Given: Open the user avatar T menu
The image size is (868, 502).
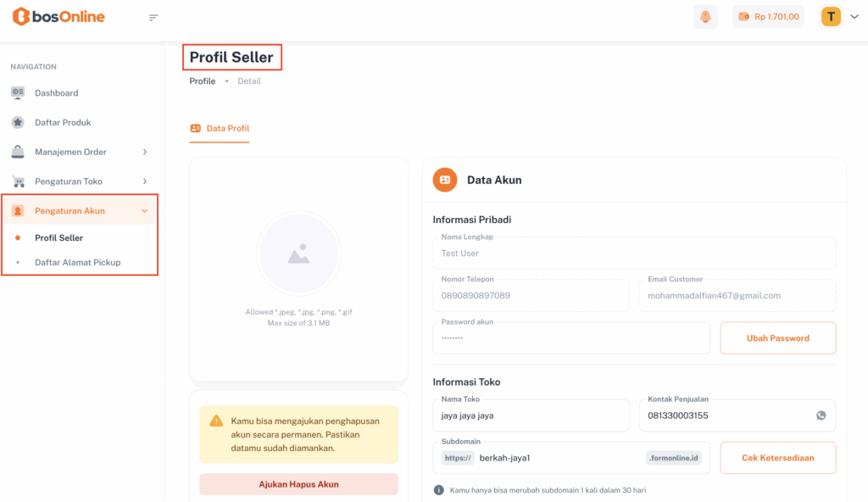Looking at the screenshot, I should click(x=831, y=17).
